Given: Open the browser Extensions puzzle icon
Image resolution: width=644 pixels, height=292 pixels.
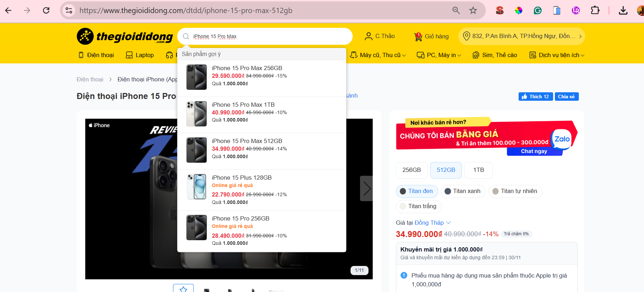Looking at the screenshot, I should coord(595,11).
